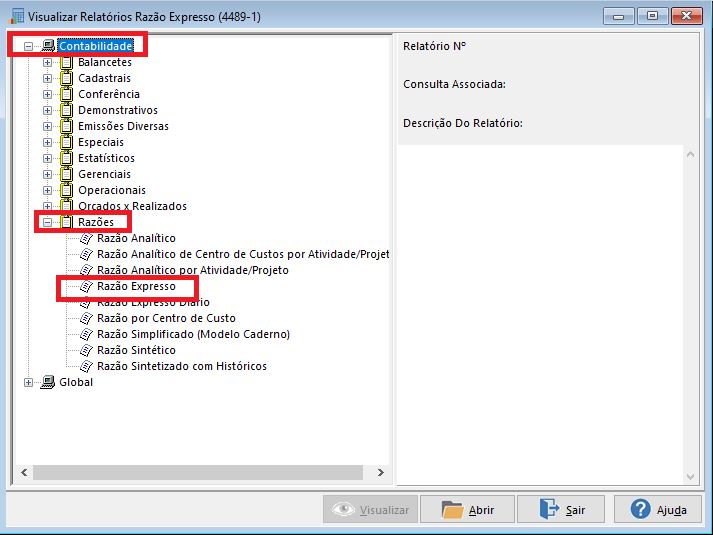Click tree horizontal scrollbar left arrow

tap(24, 473)
